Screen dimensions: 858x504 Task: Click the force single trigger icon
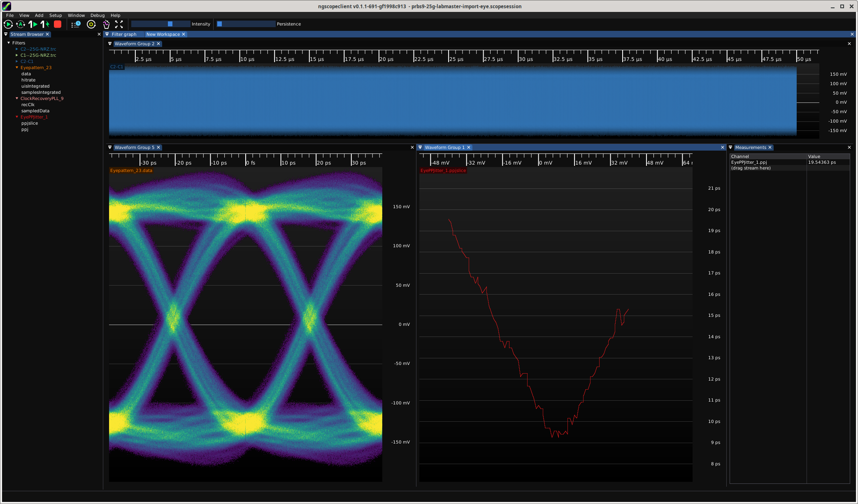coord(45,24)
